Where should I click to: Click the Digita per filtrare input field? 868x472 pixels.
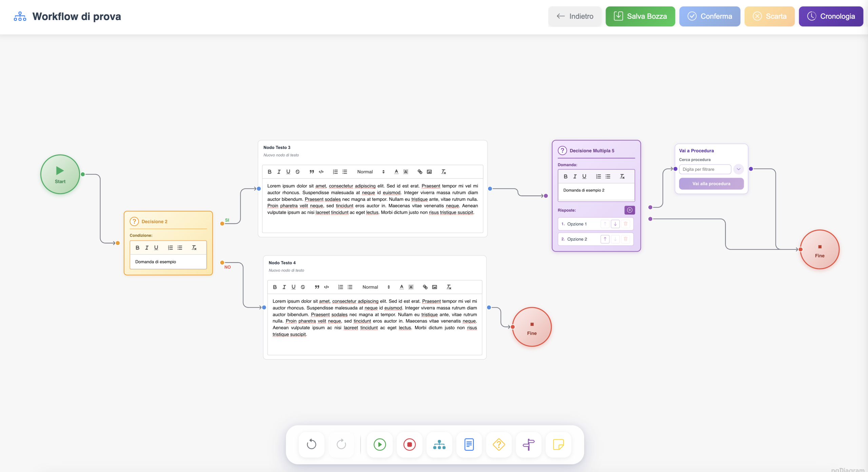tap(705, 169)
